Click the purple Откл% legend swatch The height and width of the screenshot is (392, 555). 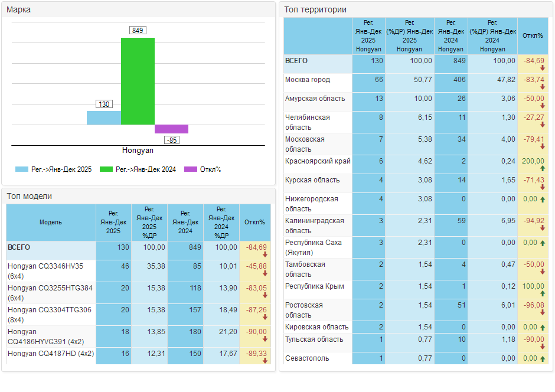191,169
